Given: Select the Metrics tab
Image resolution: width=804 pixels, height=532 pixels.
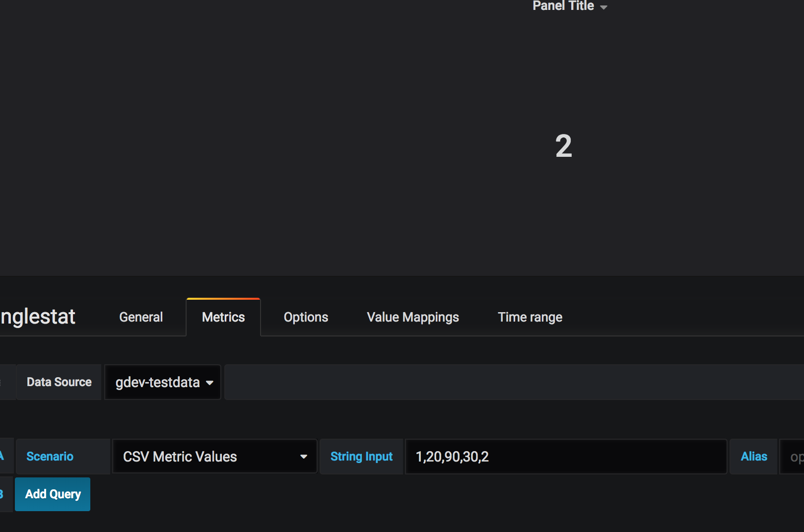Looking at the screenshot, I should (223, 317).
